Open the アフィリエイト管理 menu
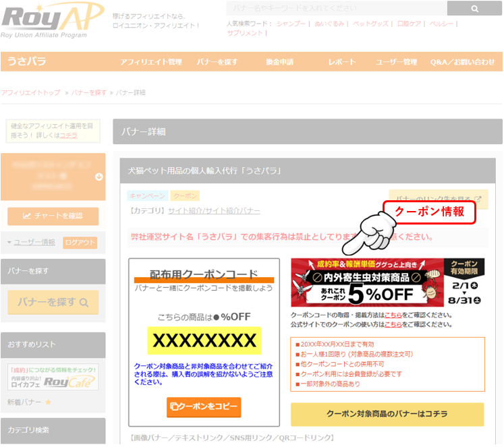This screenshot has width=504, height=447. (151, 62)
